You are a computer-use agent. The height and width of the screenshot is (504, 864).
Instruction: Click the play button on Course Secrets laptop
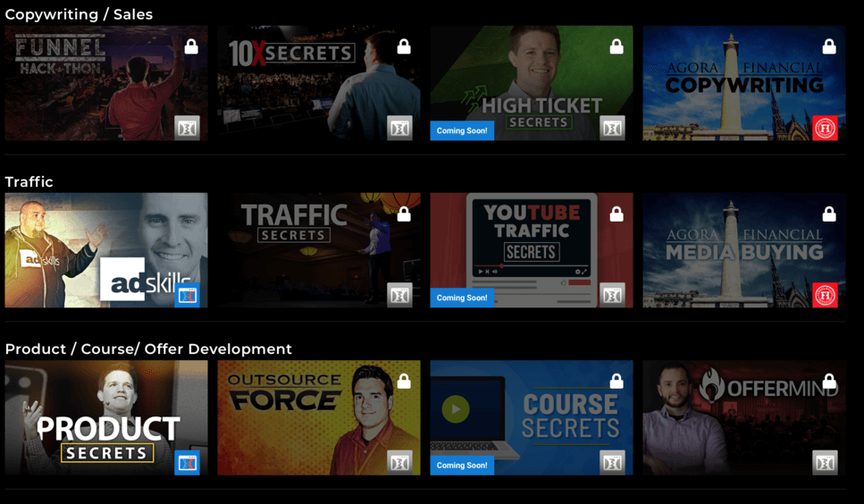pos(456,409)
